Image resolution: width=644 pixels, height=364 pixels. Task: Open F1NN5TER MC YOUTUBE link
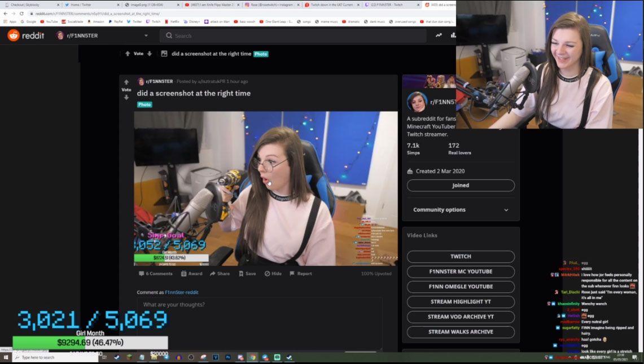click(461, 271)
